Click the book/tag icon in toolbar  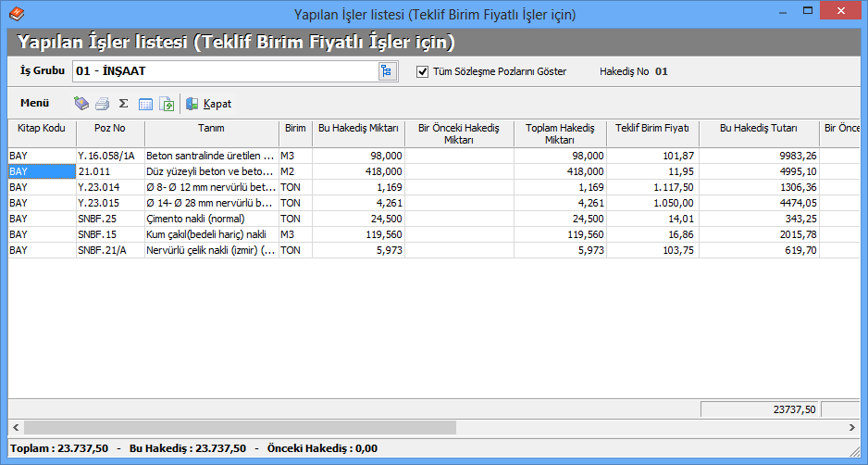point(81,104)
